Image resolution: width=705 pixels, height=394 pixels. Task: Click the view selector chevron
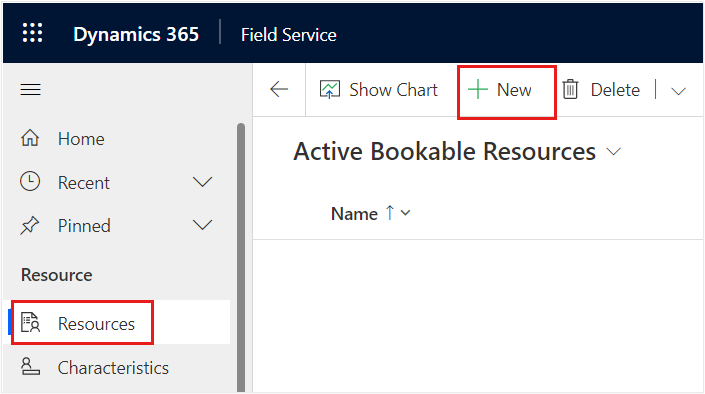click(613, 152)
